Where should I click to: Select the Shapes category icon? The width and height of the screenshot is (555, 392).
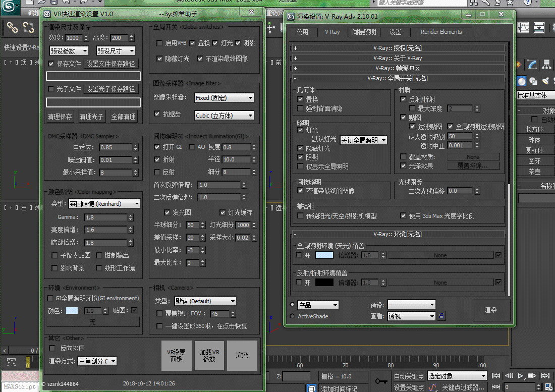pos(533,81)
